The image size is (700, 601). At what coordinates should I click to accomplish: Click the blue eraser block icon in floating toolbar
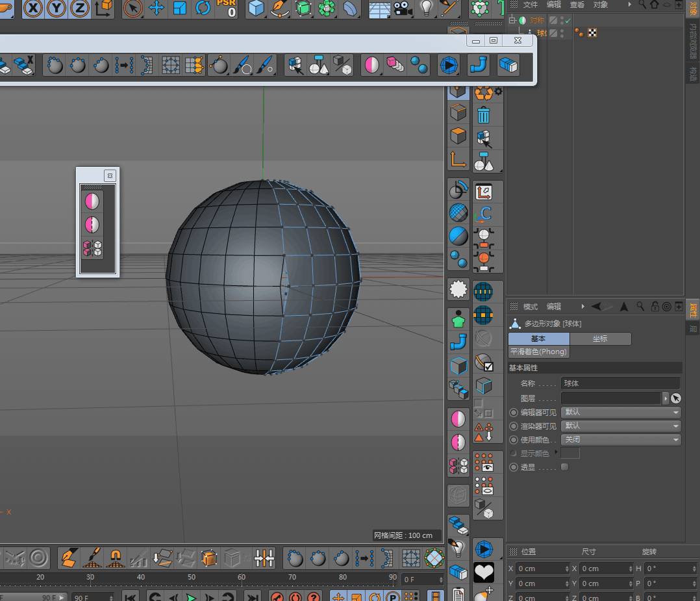pos(508,65)
